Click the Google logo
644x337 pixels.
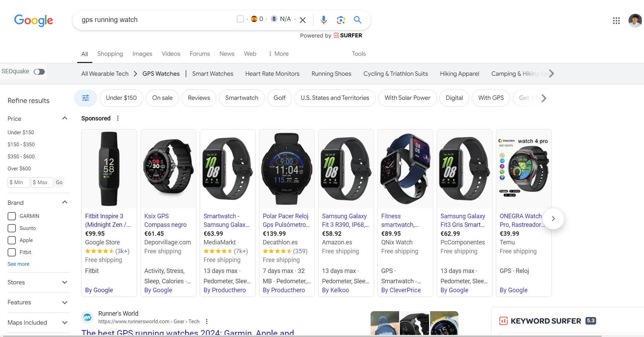[x=33, y=20]
